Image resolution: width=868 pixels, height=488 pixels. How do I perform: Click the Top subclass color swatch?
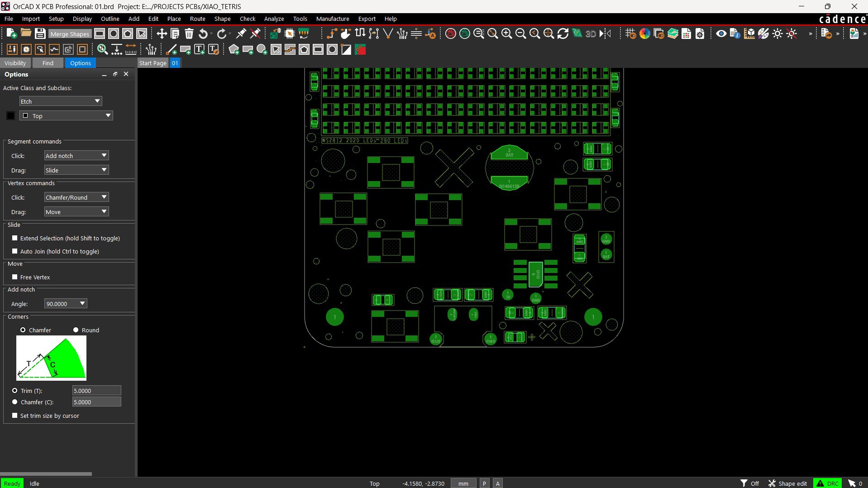(x=11, y=116)
